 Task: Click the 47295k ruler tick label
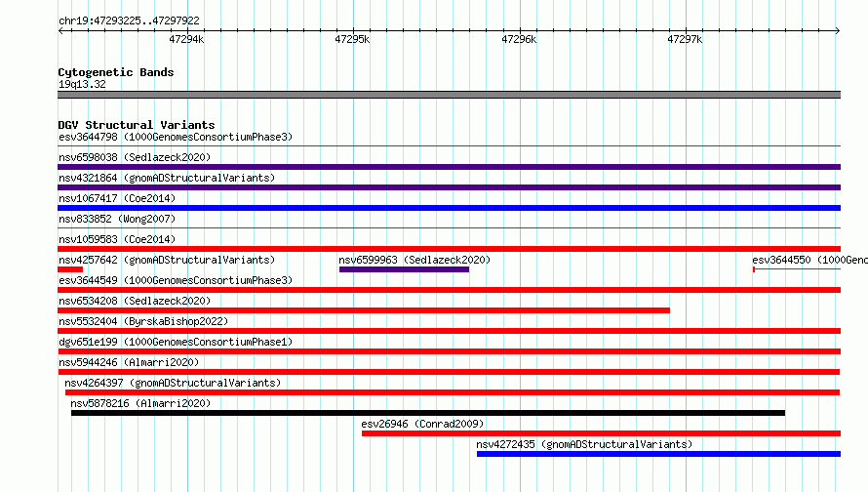(352, 39)
